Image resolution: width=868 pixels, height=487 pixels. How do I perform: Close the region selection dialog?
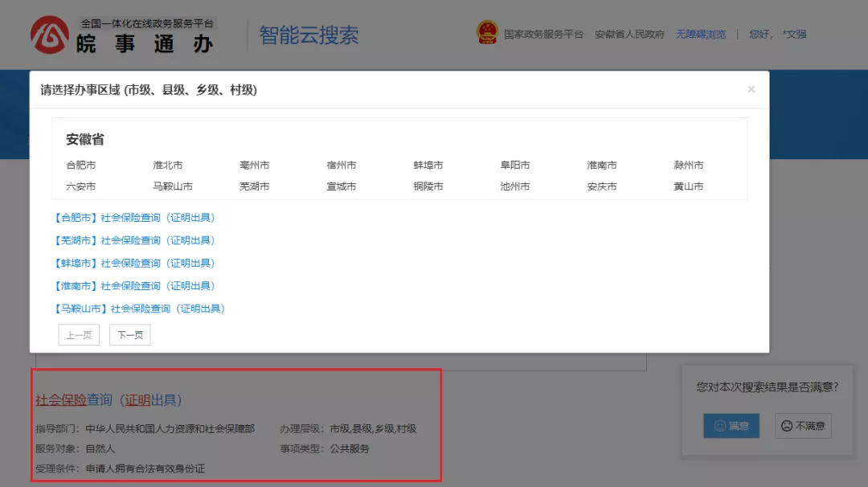point(751,88)
